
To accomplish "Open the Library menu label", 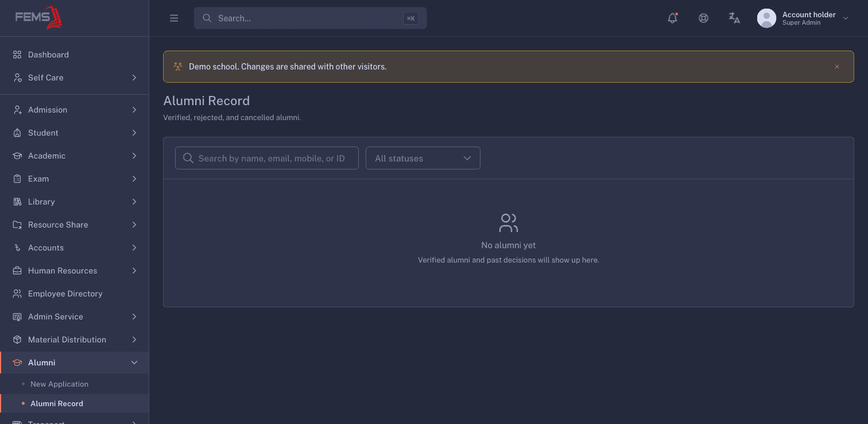I will point(41,202).
